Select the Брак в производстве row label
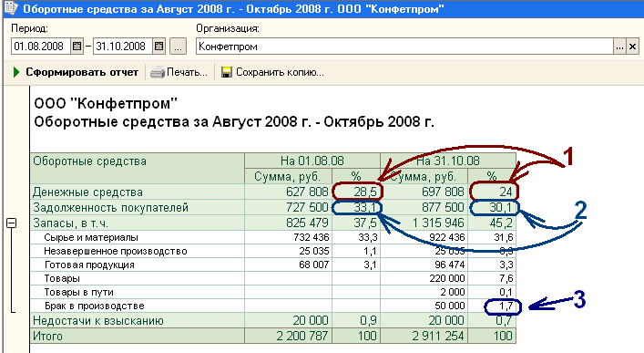Image resolution: width=644 pixels, height=353 pixels. (x=95, y=306)
